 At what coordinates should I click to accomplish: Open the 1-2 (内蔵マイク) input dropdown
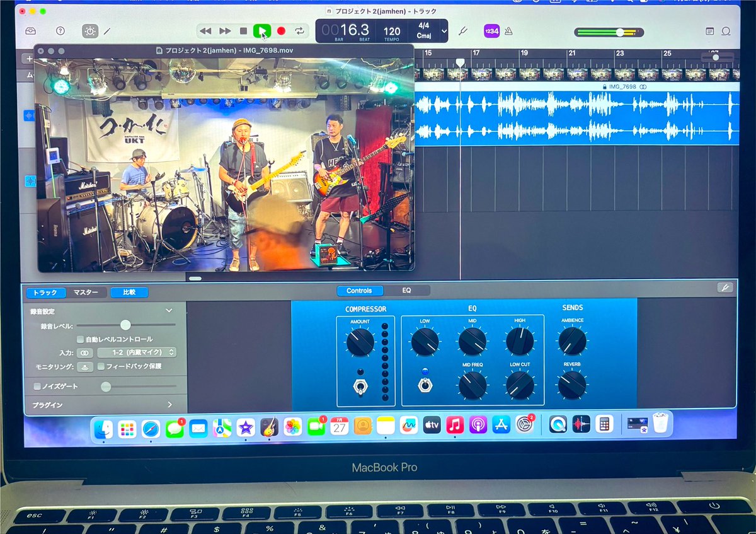pos(137,353)
